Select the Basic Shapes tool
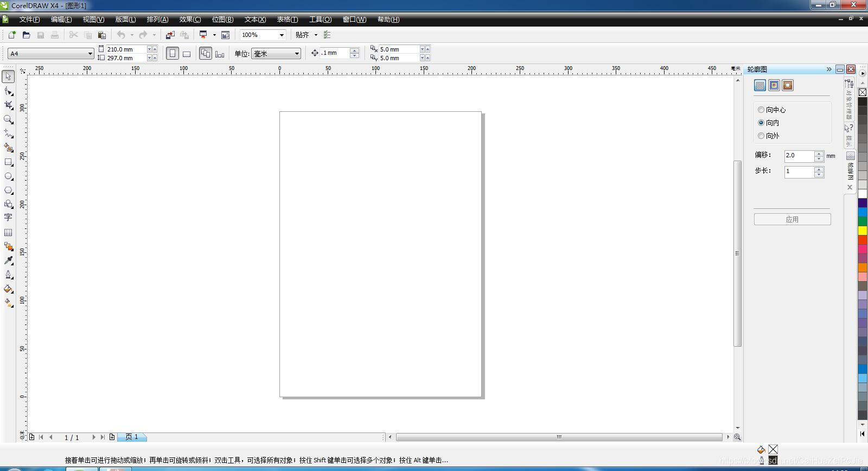Viewport: 868px width, 471px height. point(8,204)
